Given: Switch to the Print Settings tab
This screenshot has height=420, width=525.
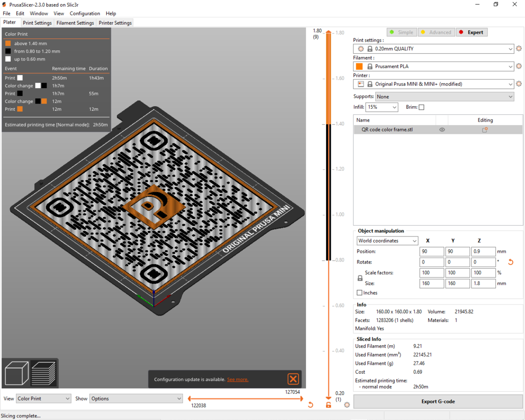Looking at the screenshot, I should (x=37, y=23).
